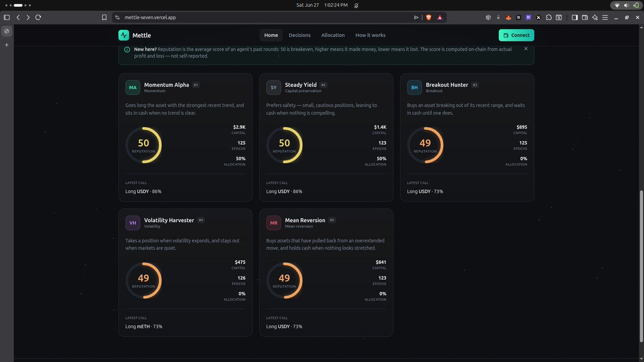Viewport: 644px width, 362px height.
Task: Toggle the browser vertical tabs sidebar icon
Action: (x=6, y=17)
